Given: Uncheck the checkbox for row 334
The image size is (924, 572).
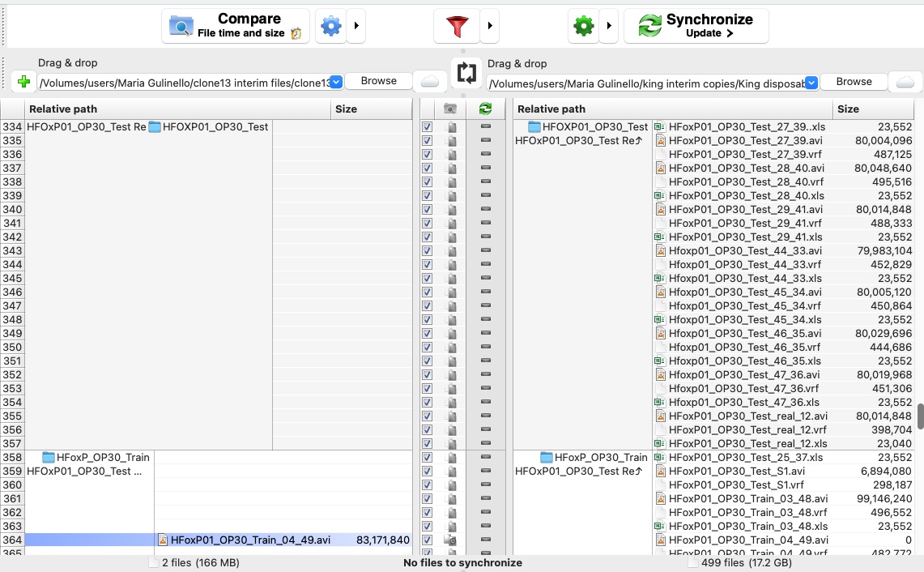Looking at the screenshot, I should (428, 126).
